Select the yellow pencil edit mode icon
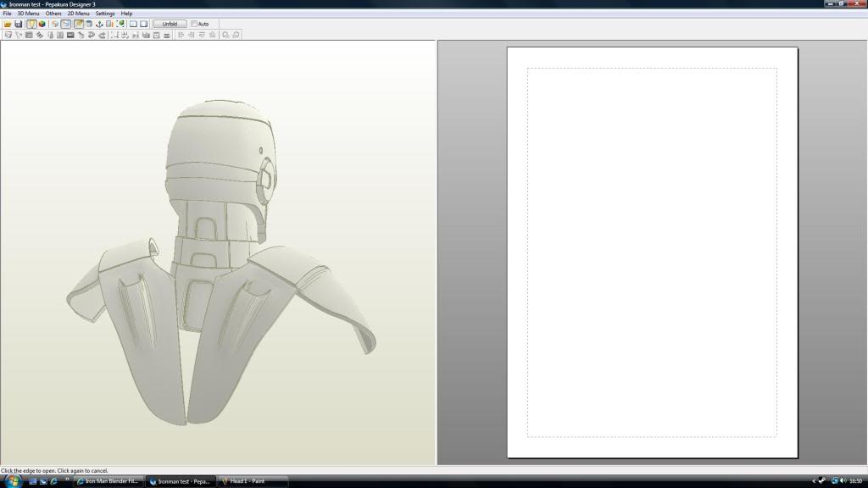The width and height of the screenshot is (868, 488). point(78,25)
